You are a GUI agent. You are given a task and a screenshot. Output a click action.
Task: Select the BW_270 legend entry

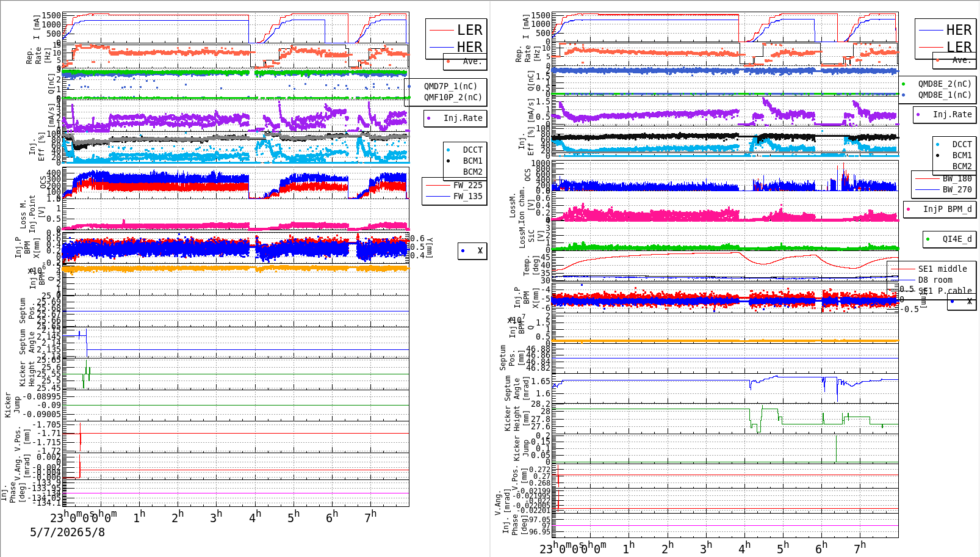957,189
